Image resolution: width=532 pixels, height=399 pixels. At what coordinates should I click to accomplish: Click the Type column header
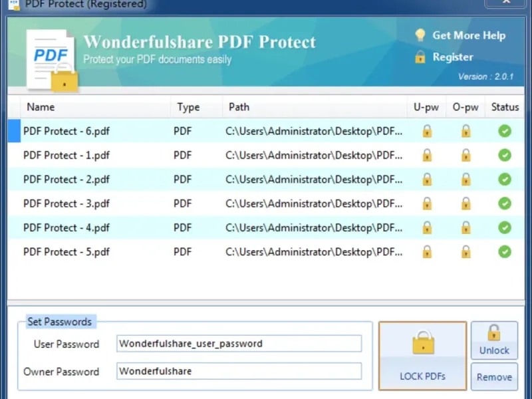[x=196, y=107]
